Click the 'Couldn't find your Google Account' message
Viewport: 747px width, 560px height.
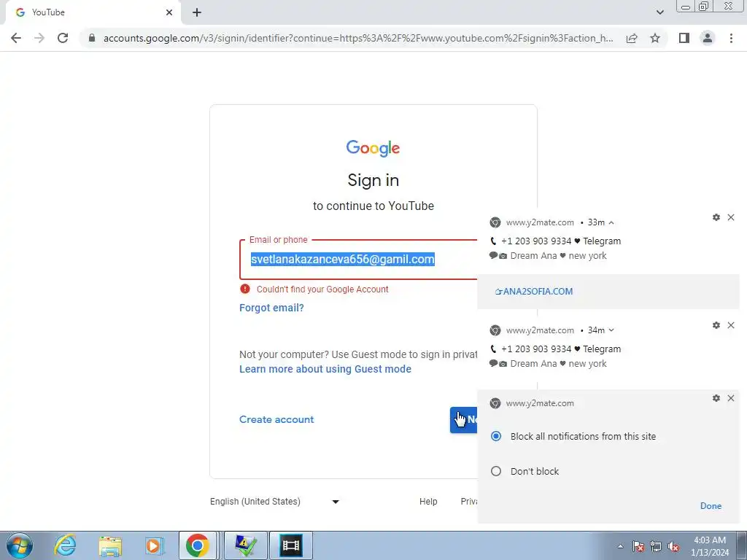[x=322, y=289]
